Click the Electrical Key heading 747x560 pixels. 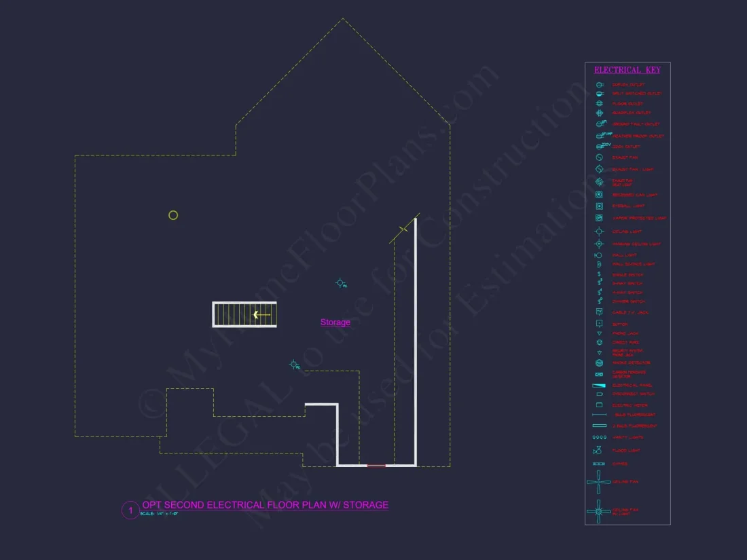(x=627, y=70)
